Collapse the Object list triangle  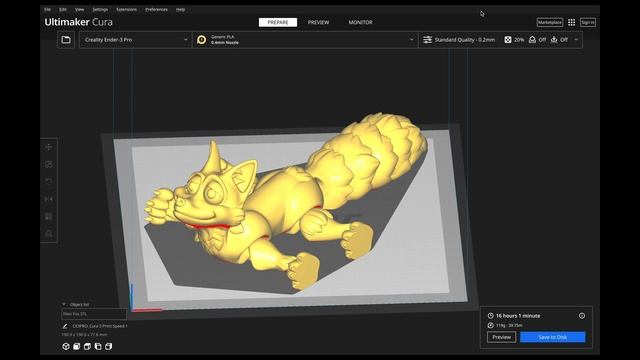pyautogui.click(x=64, y=304)
